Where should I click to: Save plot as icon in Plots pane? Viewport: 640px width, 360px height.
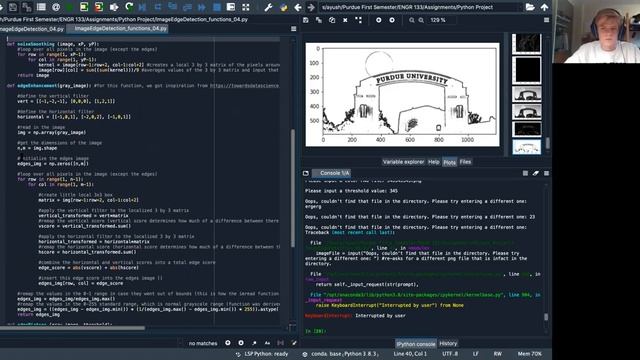[306, 20]
